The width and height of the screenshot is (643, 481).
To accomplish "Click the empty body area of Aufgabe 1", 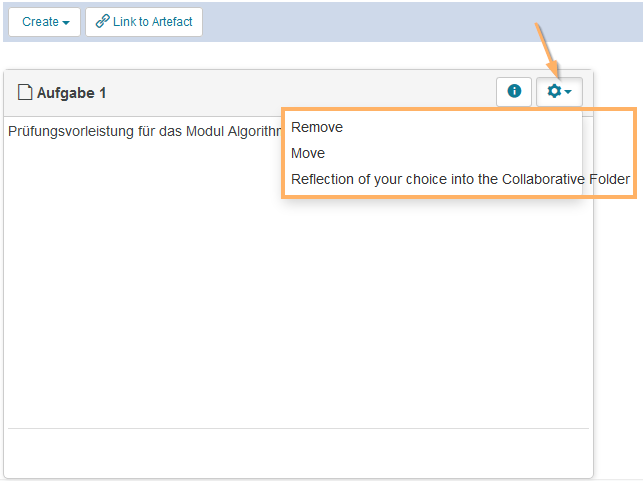I will click(200, 300).
